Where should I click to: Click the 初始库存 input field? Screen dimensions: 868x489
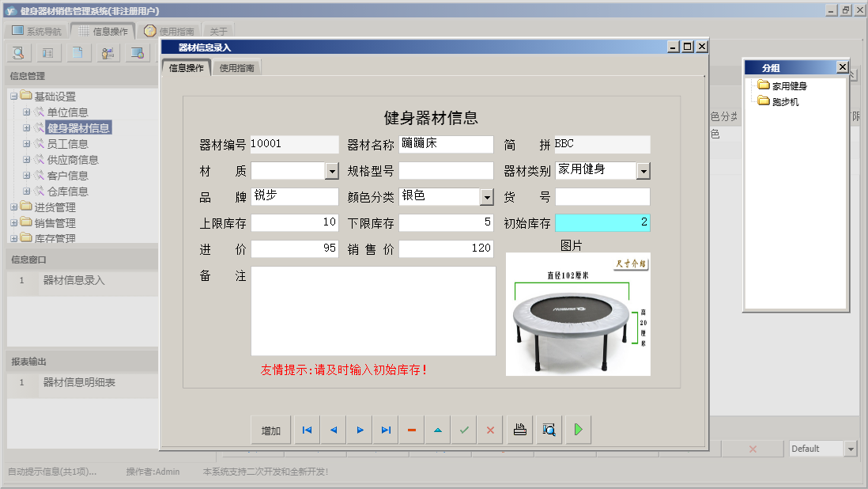click(601, 222)
